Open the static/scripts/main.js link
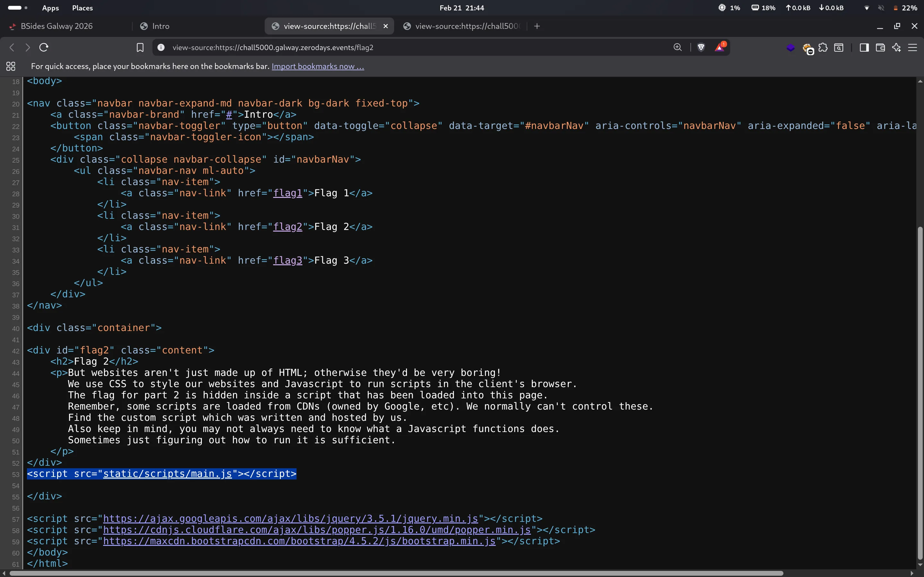924x577 pixels. (167, 474)
